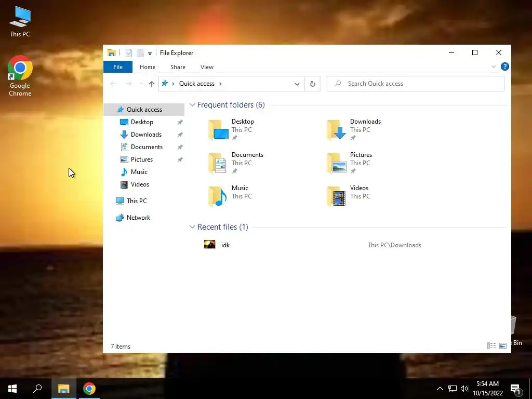532x399 pixels.
Task: Expand chevron after Quick access in address bar
Action: click(220, 84)
